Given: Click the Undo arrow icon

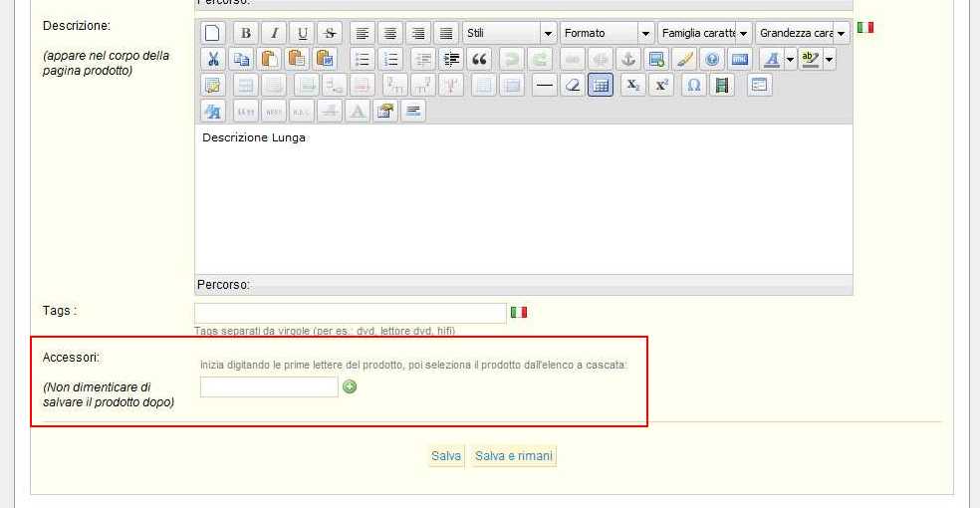Looking at the screenshot, I should [511, 60].
